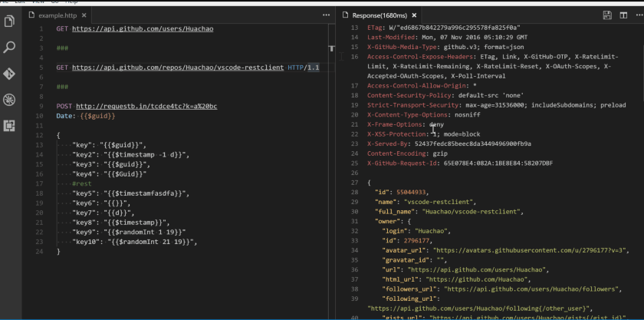Open more actions menu for example.http editor
Image resolution: width=644 pixels, height=320 pixels.
tap(326, 15)
